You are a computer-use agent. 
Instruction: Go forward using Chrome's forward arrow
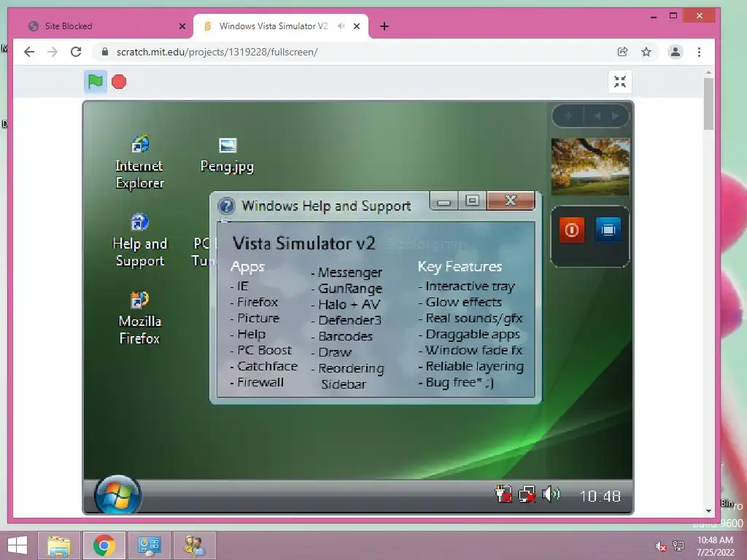[53, 52]
